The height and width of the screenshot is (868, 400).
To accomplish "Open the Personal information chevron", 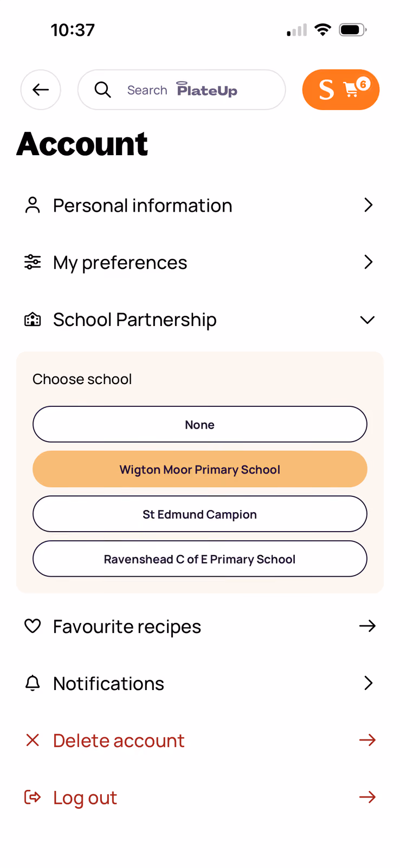I will coord(369,205).
